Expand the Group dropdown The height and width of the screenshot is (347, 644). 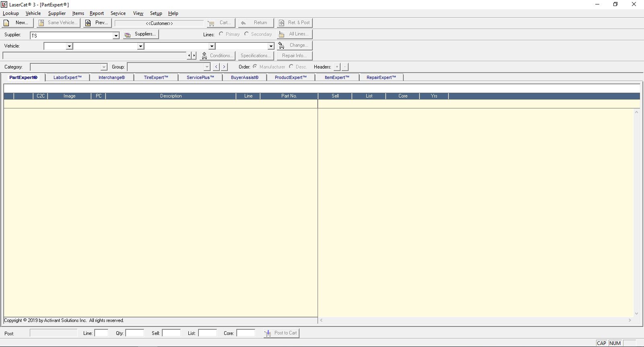click(x=207, y=67)
